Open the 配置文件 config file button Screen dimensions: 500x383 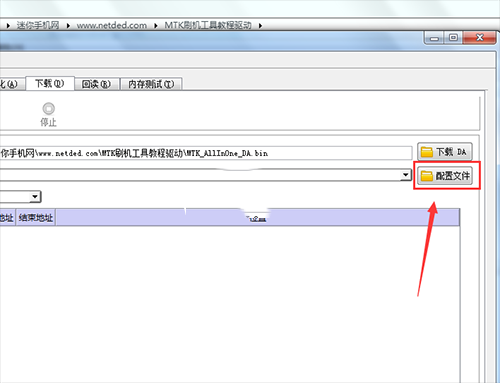click(445, 176)
